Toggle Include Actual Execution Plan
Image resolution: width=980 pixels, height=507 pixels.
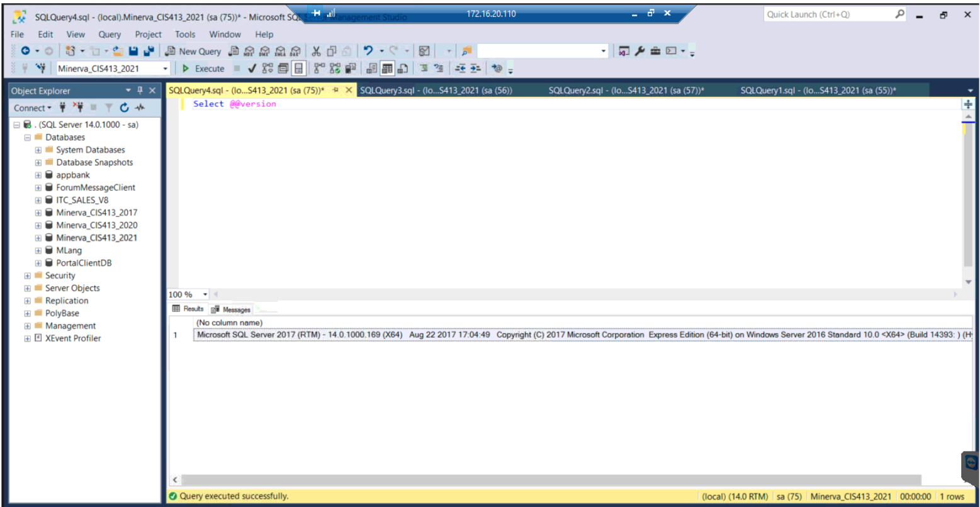pyautogui.click(x=319, y=69)
